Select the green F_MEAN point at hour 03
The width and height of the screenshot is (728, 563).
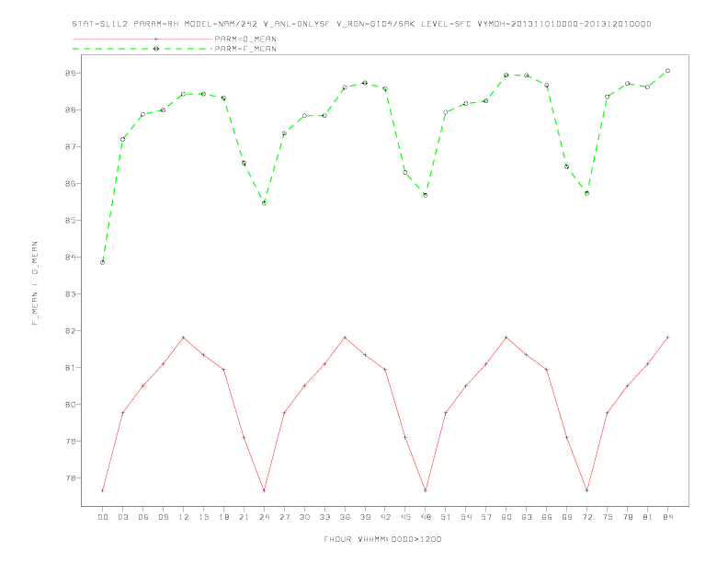pos(122,139)
